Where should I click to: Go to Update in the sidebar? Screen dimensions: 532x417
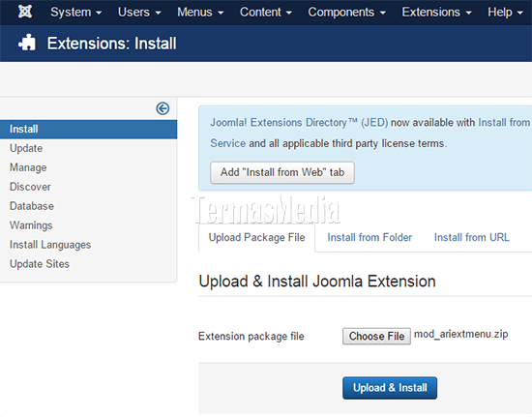[x=26, y=148]
